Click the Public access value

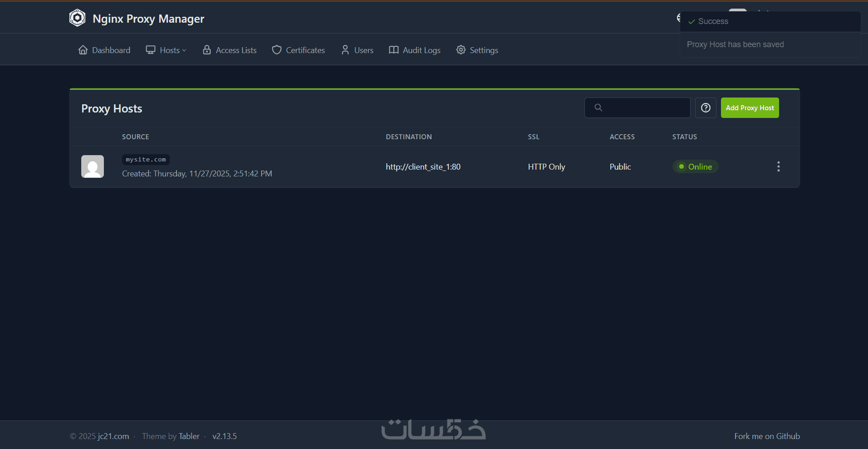point(620,166)
